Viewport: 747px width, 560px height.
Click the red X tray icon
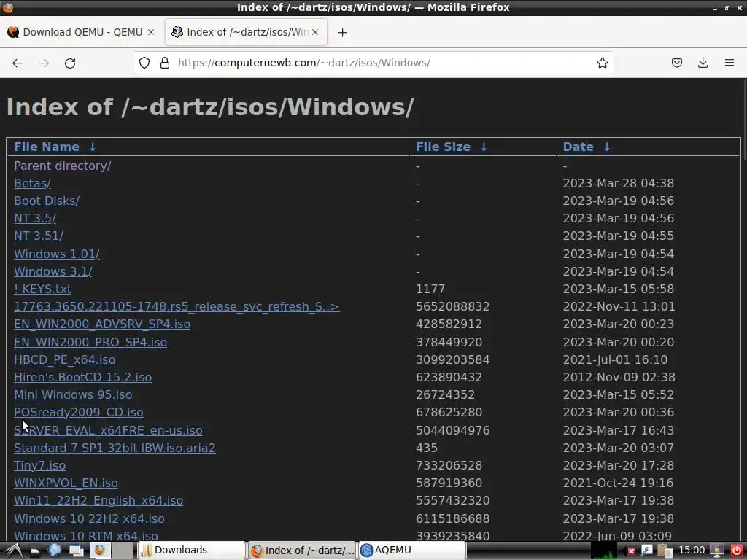(631, 551)
